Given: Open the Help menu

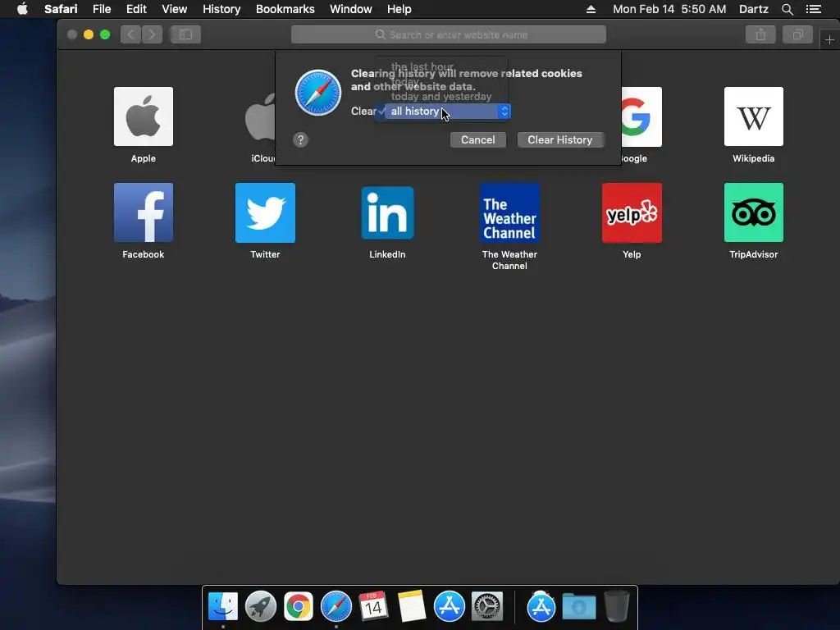Looking at the screenshot, I should [399, 9].
